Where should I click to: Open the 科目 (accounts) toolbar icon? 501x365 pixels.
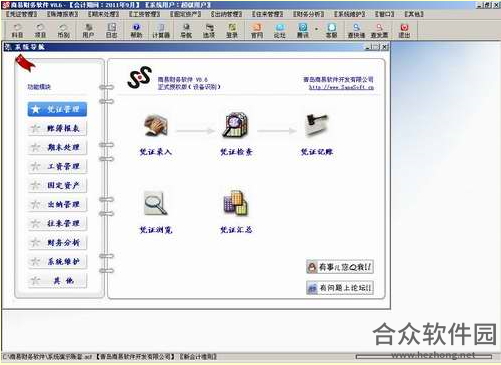pos(17,31)
